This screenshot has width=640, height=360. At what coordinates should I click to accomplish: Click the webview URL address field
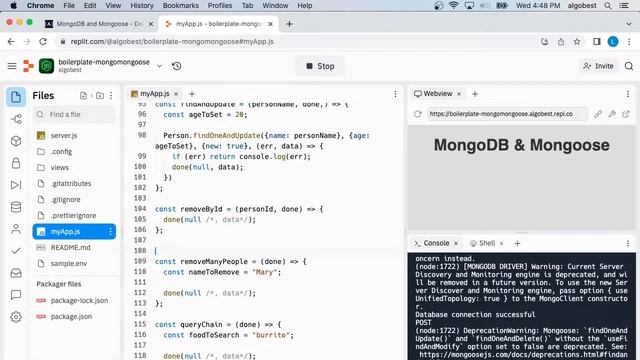[x=507, y=114]
